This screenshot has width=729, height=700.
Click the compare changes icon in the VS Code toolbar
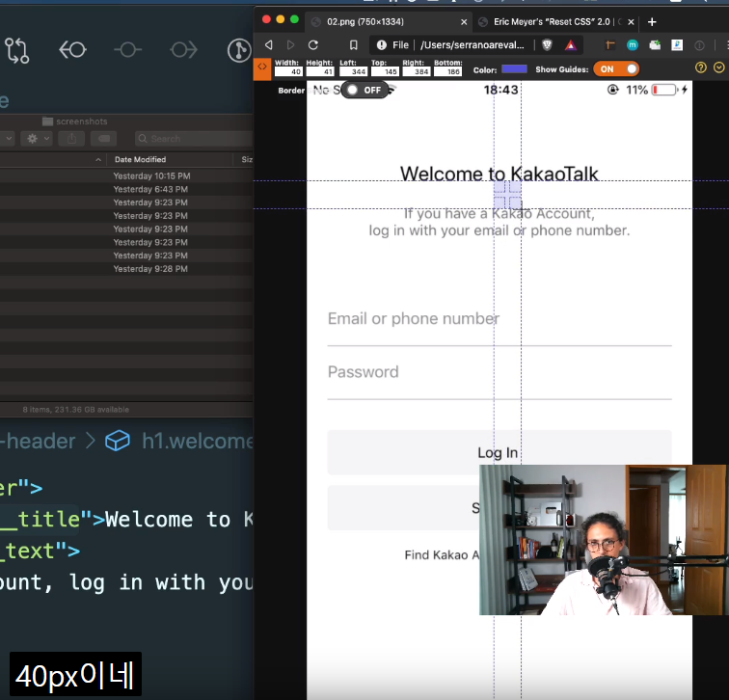17,50
